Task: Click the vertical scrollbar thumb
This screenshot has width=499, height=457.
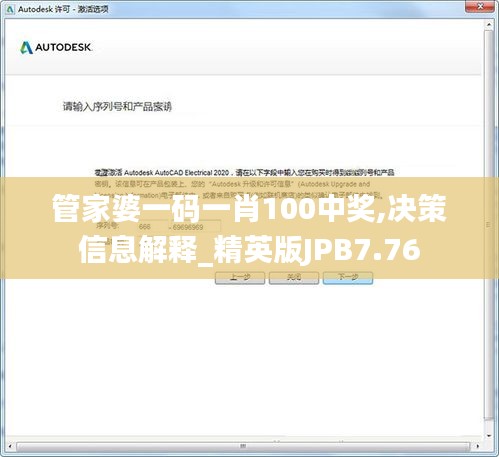Action: point(489,225)
